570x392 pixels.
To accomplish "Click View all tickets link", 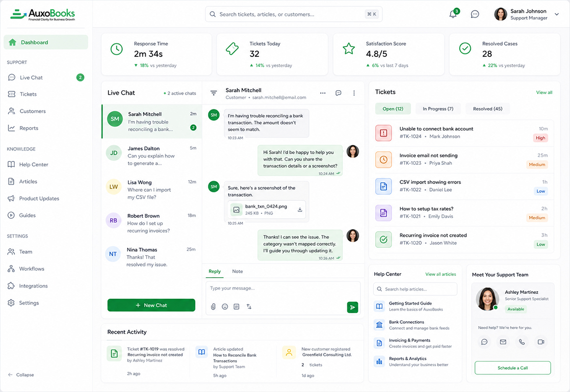I will (544, 92).
